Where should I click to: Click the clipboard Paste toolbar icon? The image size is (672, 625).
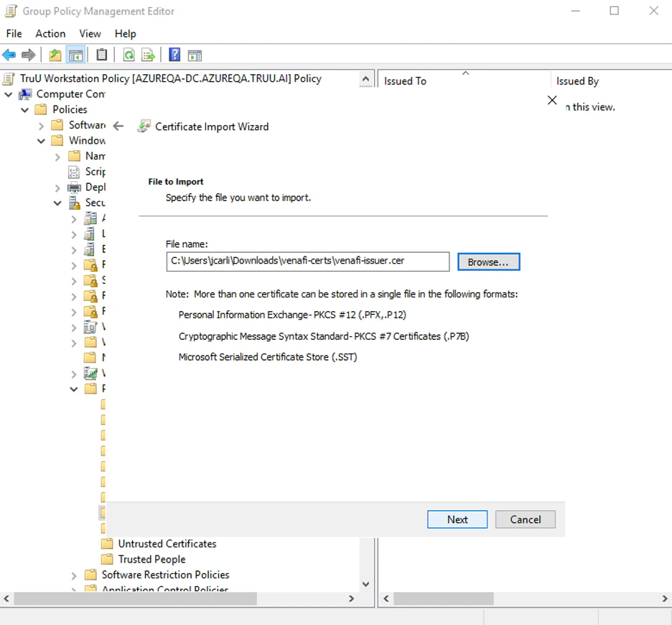point(101,55)
